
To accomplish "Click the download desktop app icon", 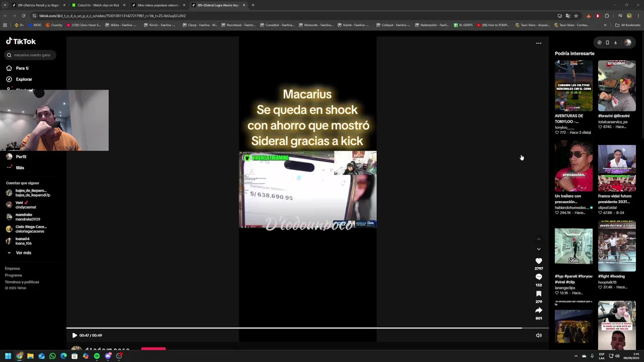I will [x=615, y=43].
